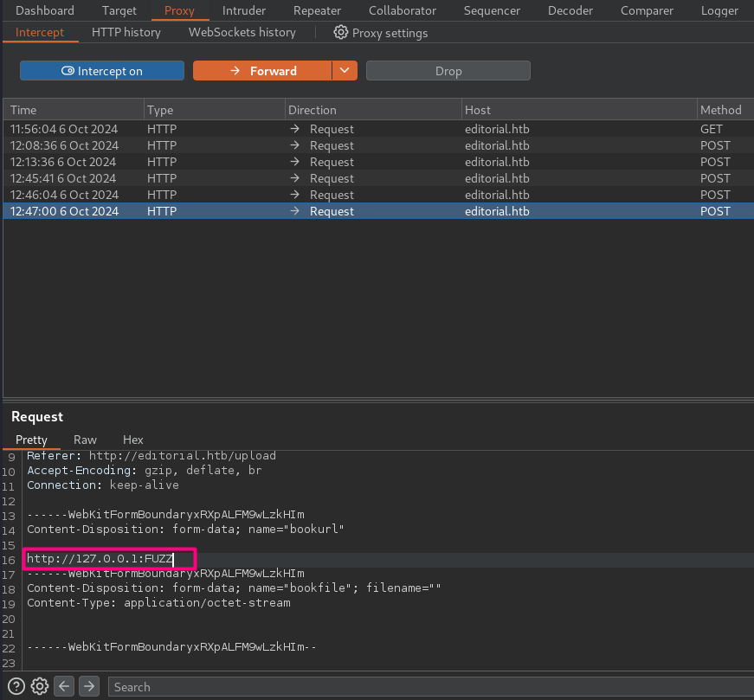Go to next search match arrow
The height and width of the screenshot is (700, 754).
click(x=89, y=686)
